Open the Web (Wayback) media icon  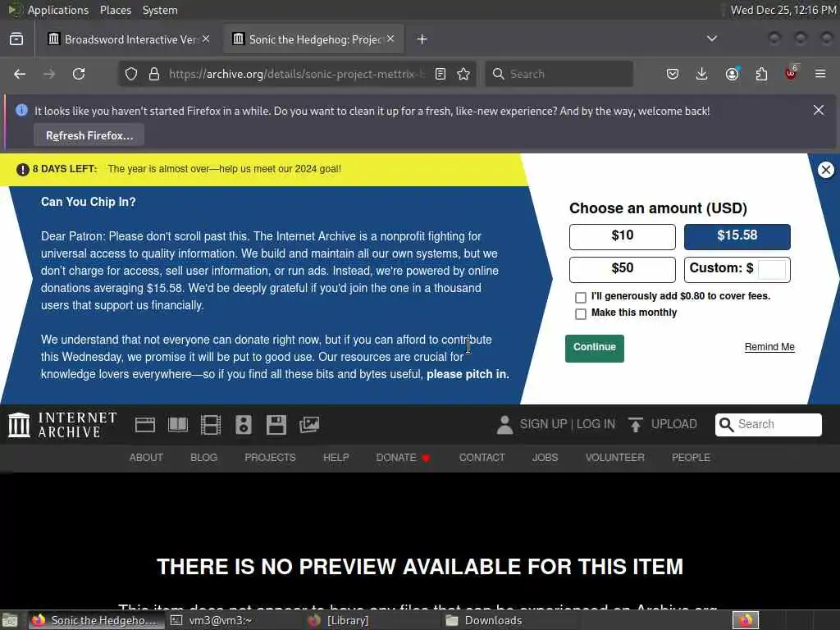tap(144, 425)
